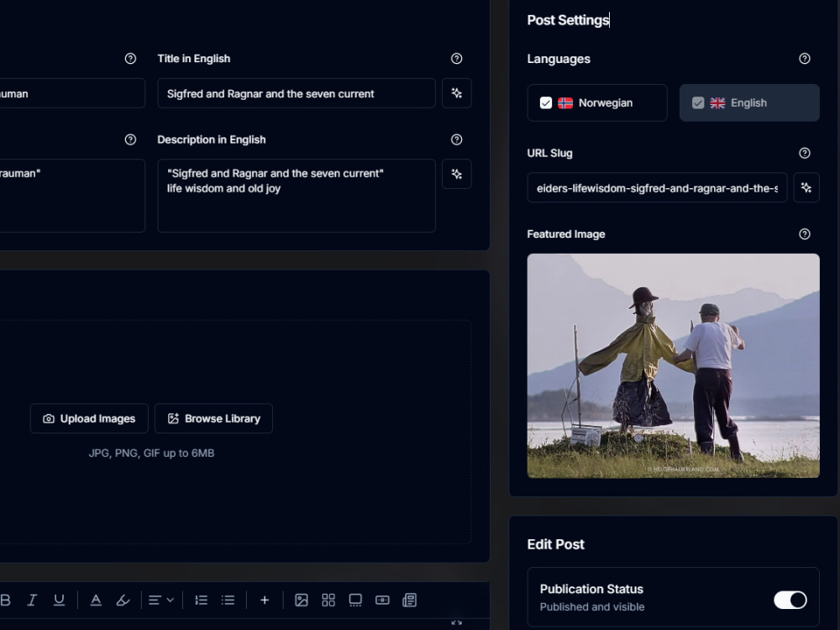
Task: Open help icon beside Featured Image
Action: [804, 234]
